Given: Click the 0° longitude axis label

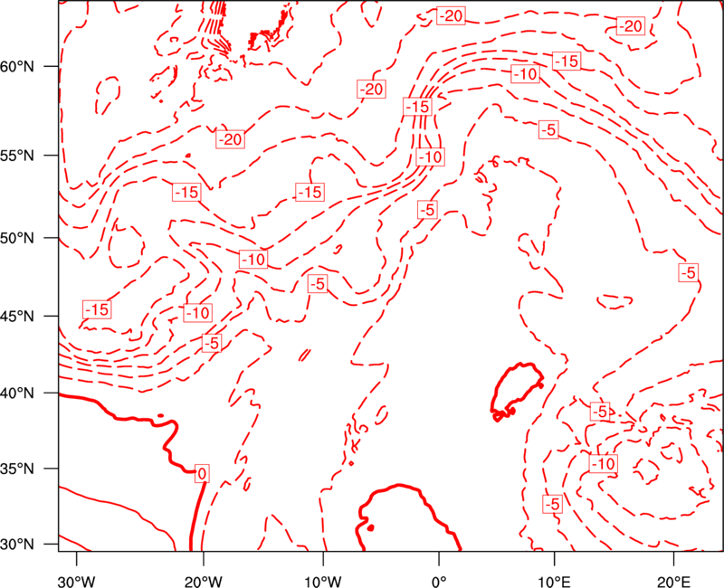Looking at the screenshot, I should click(439, 581).
